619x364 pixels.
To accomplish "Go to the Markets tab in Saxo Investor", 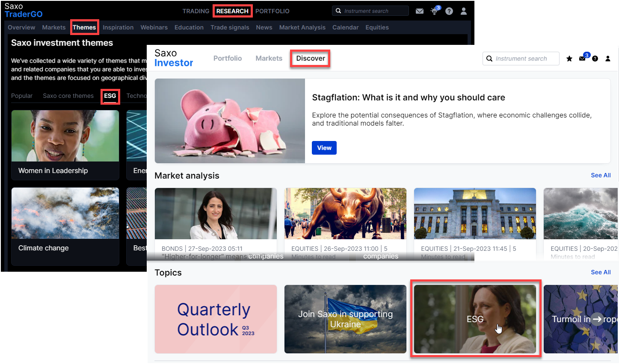I will (269, 58).
